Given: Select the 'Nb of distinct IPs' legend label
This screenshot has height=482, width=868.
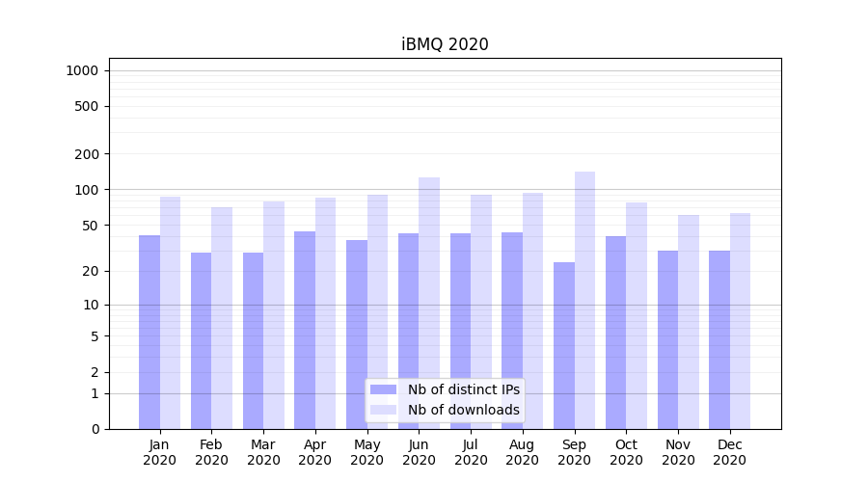Looking at the screenshot, I should [463, 389].
